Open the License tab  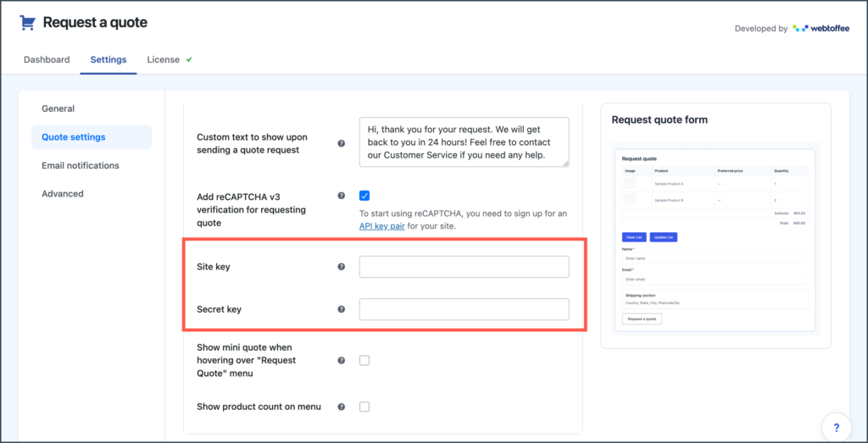164,60
